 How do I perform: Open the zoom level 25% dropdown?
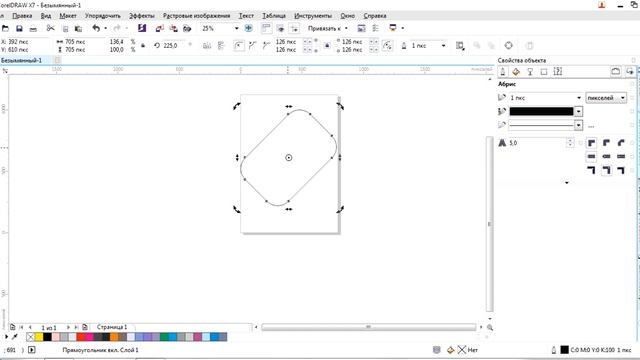click(x=237, y=29)
